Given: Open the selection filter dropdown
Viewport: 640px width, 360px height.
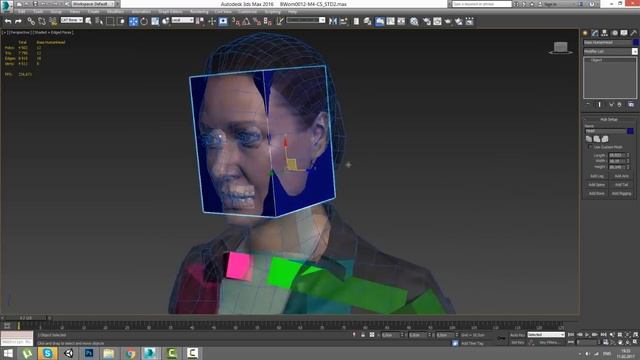Looking at the screenshot, I should point(71,20).
